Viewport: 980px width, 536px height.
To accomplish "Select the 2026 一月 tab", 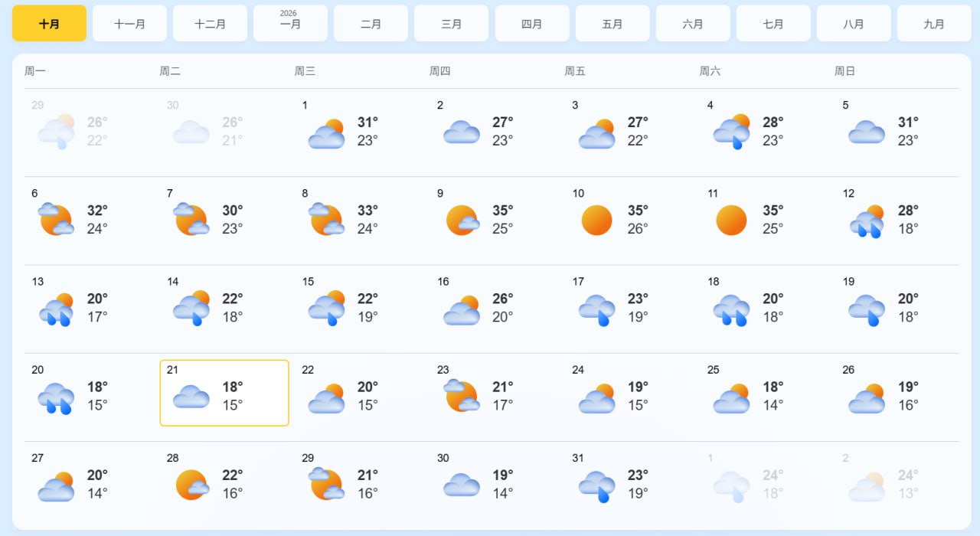I will [290, 24].
